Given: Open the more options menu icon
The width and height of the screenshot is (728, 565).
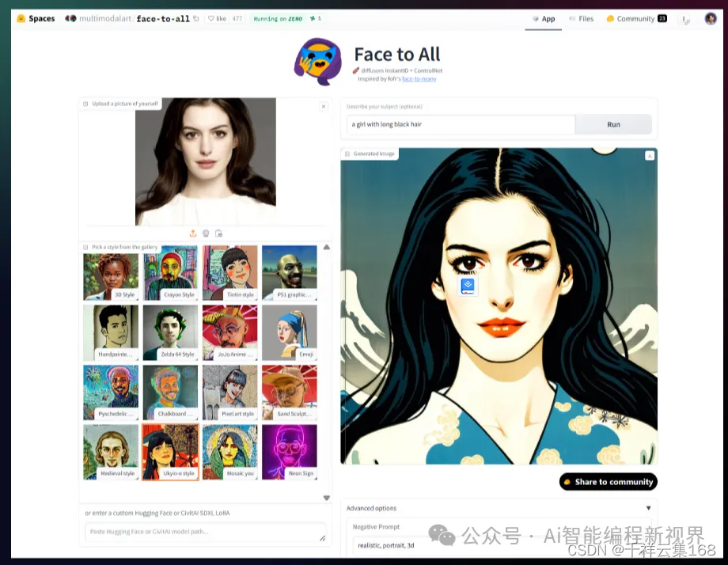Looking at the screenshot, I should (685, 19).
